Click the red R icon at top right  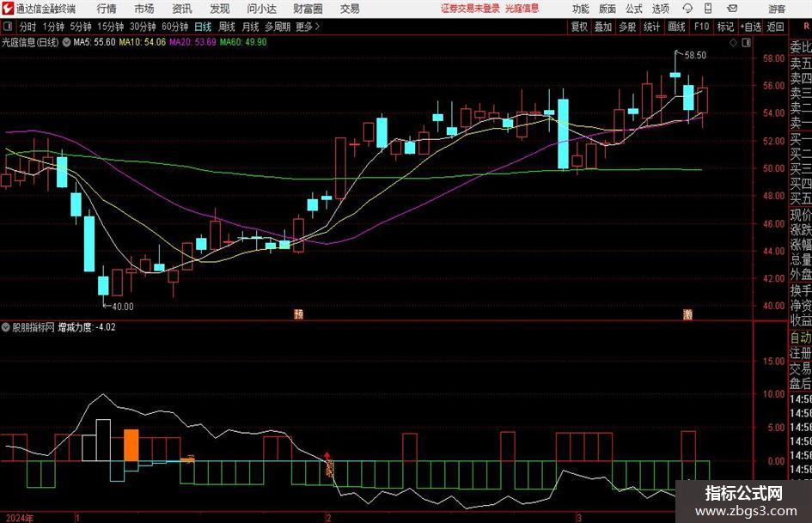pyautogui.click(x=806, y=27)
